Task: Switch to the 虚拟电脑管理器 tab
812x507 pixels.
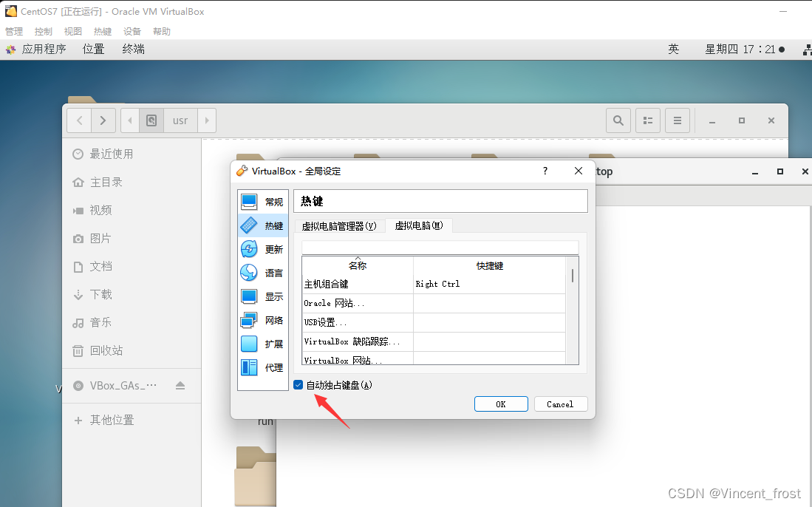Action: click(339, 226)
